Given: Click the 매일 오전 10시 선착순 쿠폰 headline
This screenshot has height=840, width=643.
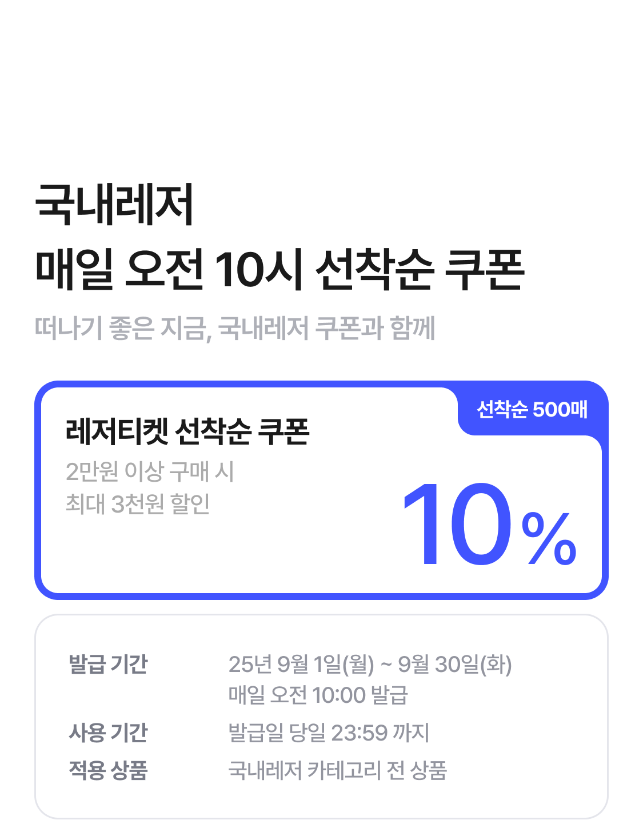Looking at the screenshot, I should 279,269.
